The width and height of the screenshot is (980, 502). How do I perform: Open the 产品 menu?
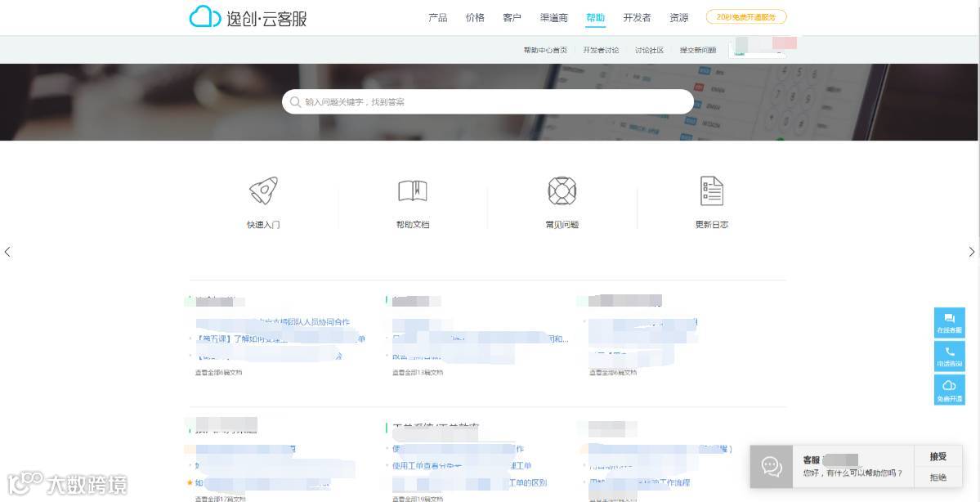(x=437, y=18)
